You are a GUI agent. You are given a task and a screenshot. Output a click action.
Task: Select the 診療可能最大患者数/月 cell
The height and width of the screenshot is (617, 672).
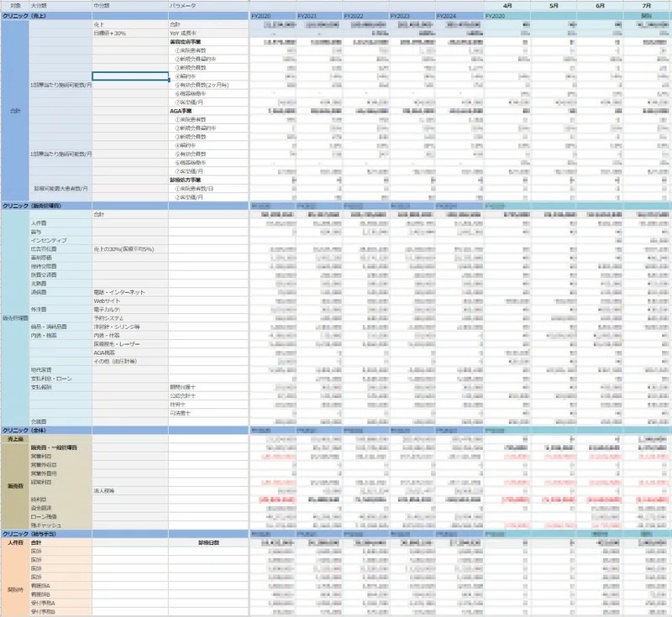click(x=60, y=188)
